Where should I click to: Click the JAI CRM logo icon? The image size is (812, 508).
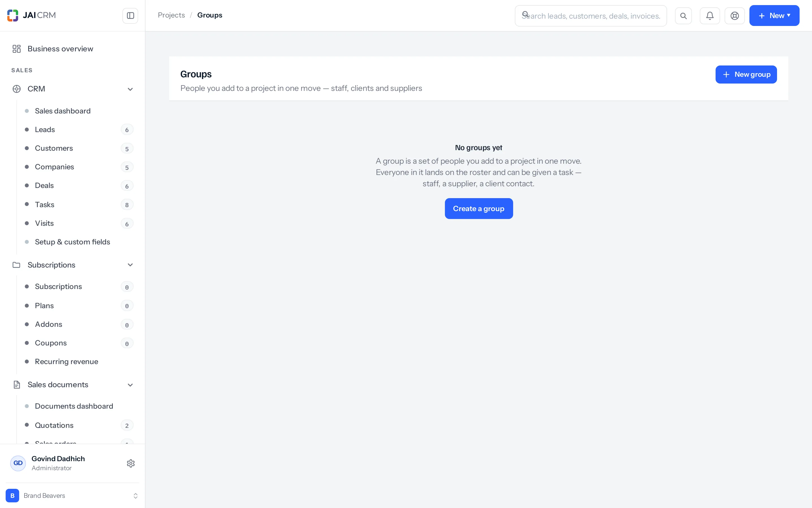[13, 16]
